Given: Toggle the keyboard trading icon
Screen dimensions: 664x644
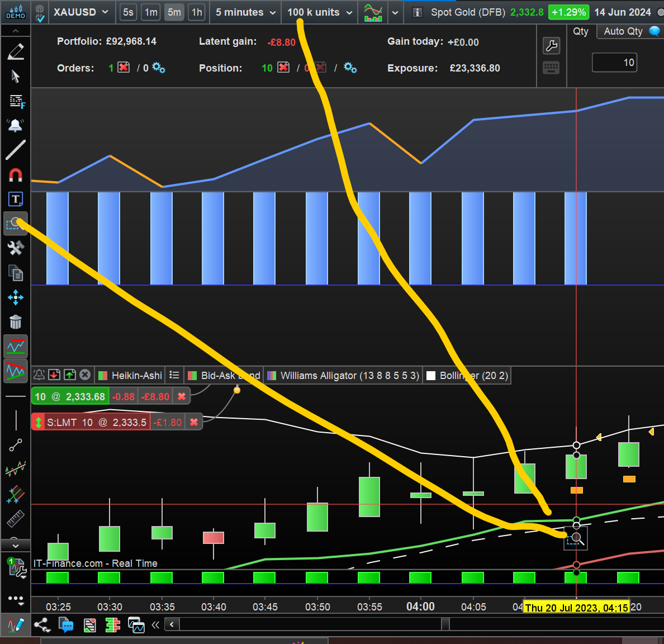Looking at the screenshot, I should pyautogui.click(x=551, y=68).
